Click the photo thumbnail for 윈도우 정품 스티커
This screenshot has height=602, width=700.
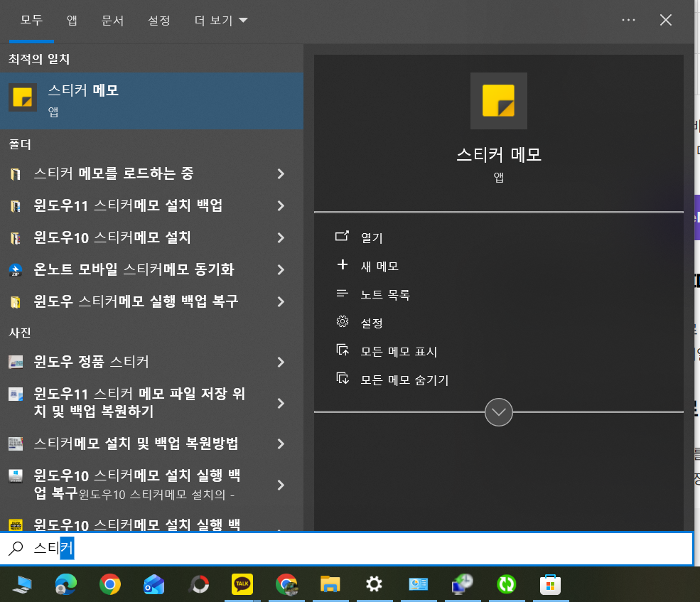click(16, 362)
